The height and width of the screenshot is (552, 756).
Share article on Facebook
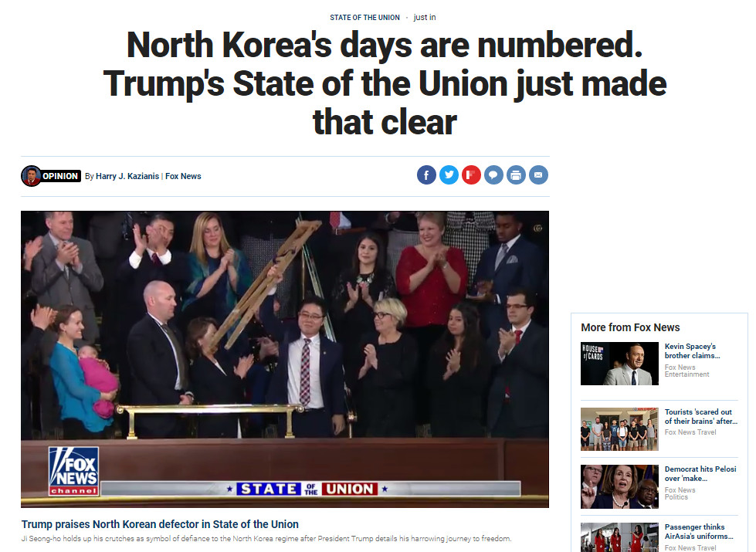pyautogui.click(x=426, y=175)
